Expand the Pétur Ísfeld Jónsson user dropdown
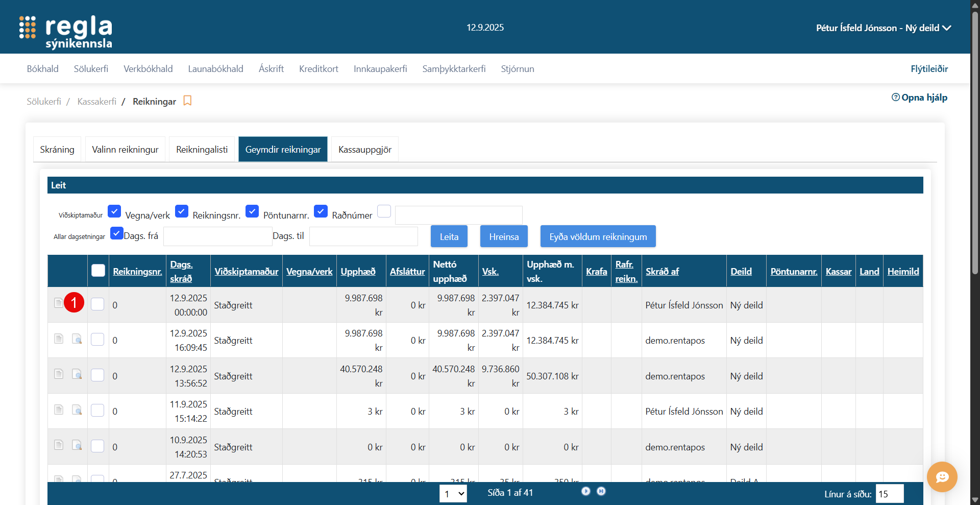The image size is (980, 505). coord(883,28)
